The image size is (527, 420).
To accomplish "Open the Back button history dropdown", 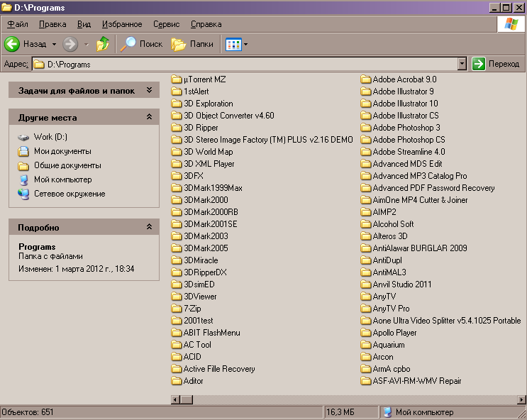I will coord(52,44).
